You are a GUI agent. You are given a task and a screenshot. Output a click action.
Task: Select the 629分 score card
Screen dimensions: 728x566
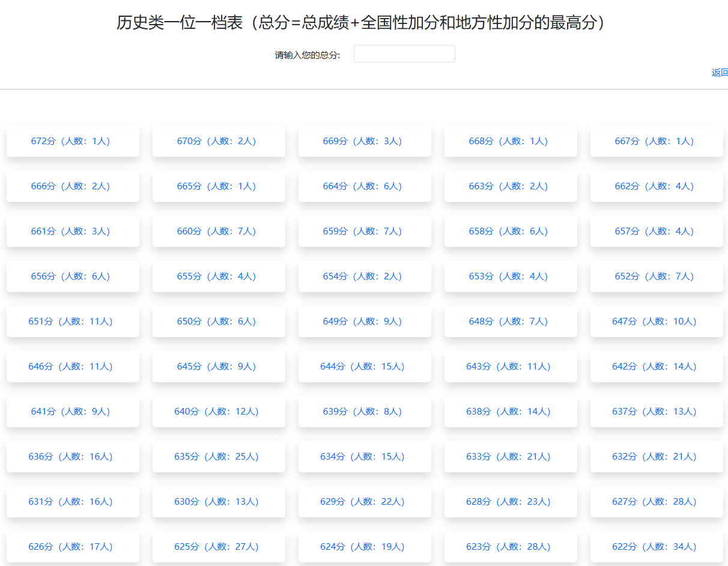[x=365, y=502]
